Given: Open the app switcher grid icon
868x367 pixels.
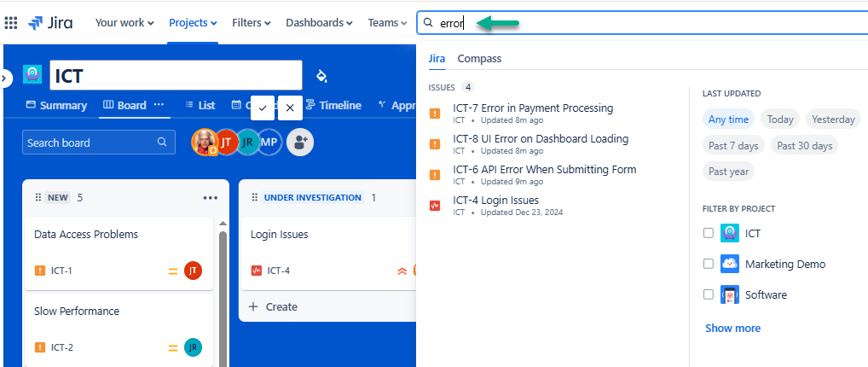Looking at the screenshot, I should (11, 23).
